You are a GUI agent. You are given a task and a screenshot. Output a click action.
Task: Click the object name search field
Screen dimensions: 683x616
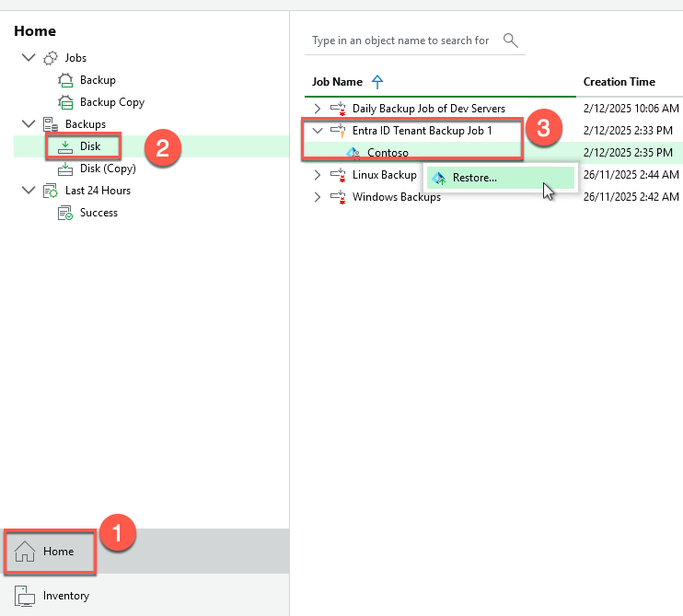(401, 41)
